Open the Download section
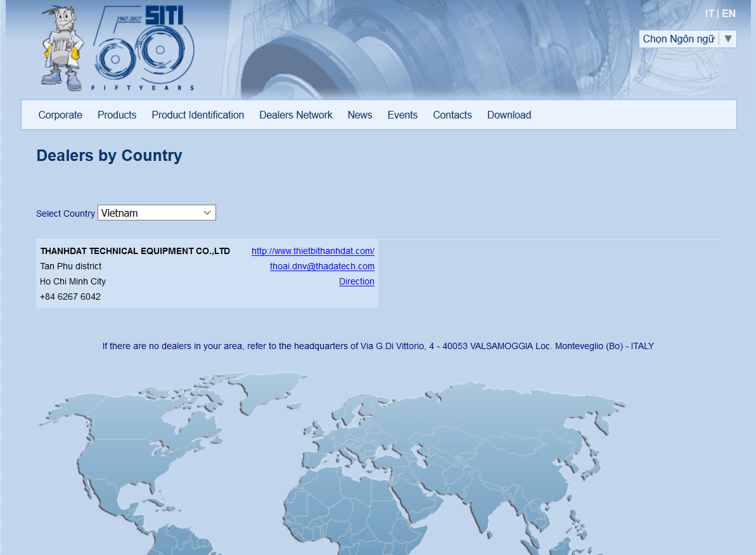 pos(509,115)
